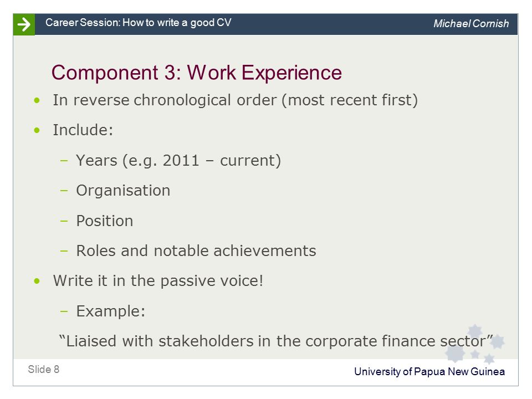Image resolution: width=532 pixels, height=399 pixels.
Task: Click the 'Include:' bullet point
Action: (83, 130)
